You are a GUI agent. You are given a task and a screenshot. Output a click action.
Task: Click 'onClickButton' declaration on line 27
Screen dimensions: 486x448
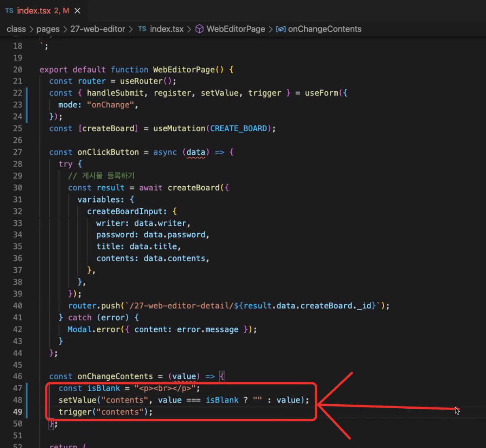click(108, 152)
